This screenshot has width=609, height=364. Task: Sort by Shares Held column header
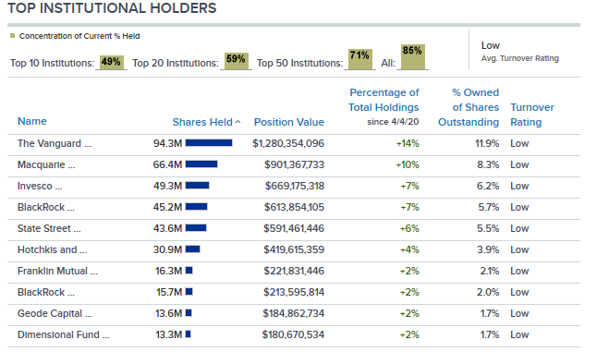[202, 122]
